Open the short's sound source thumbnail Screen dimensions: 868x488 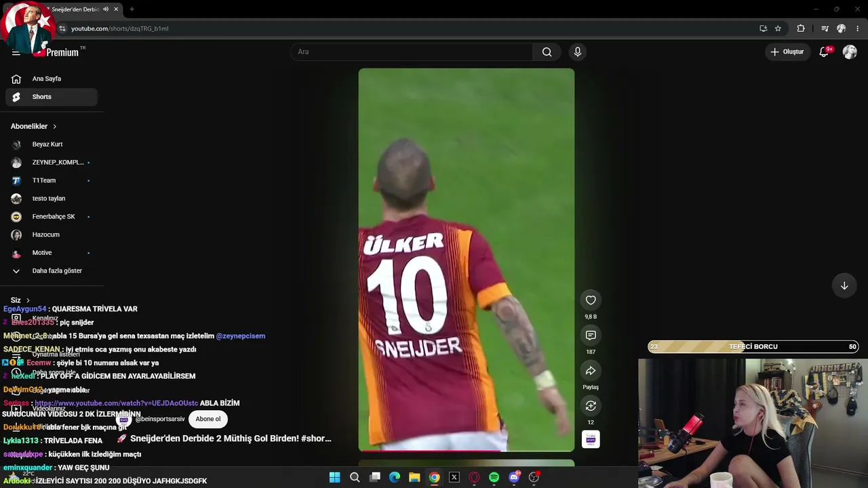click(x=591, y=440)
